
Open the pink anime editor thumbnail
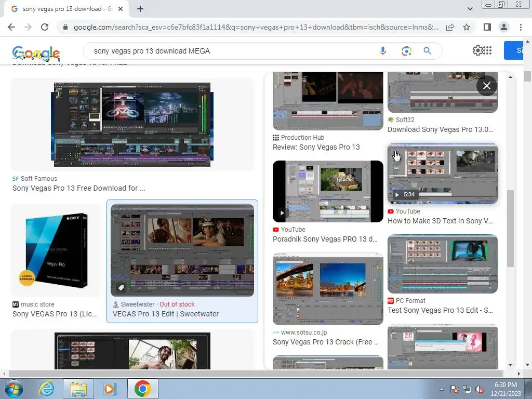pyautogui.click(x=443, y=347)
